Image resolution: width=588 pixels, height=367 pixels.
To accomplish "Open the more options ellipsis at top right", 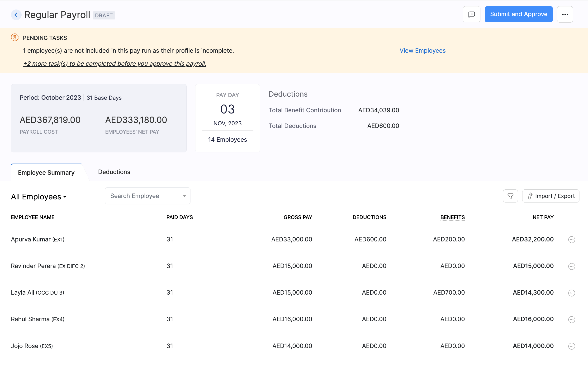I will [x=565, y=14].
